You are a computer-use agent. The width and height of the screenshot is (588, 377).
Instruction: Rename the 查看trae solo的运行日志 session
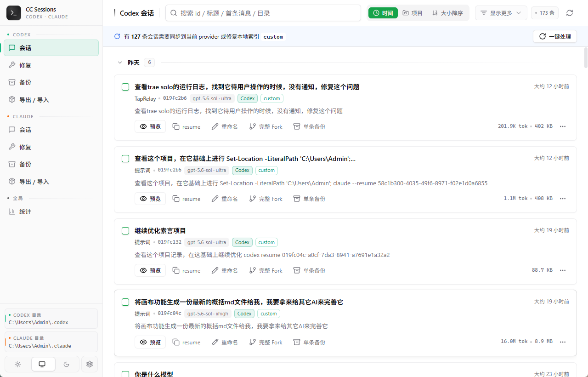coord(225,126)
